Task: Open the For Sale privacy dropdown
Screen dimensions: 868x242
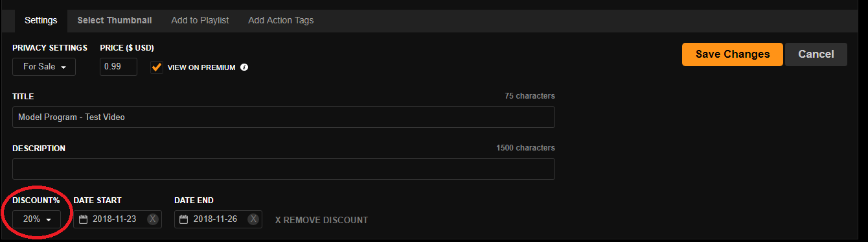Action: point(44,67)
